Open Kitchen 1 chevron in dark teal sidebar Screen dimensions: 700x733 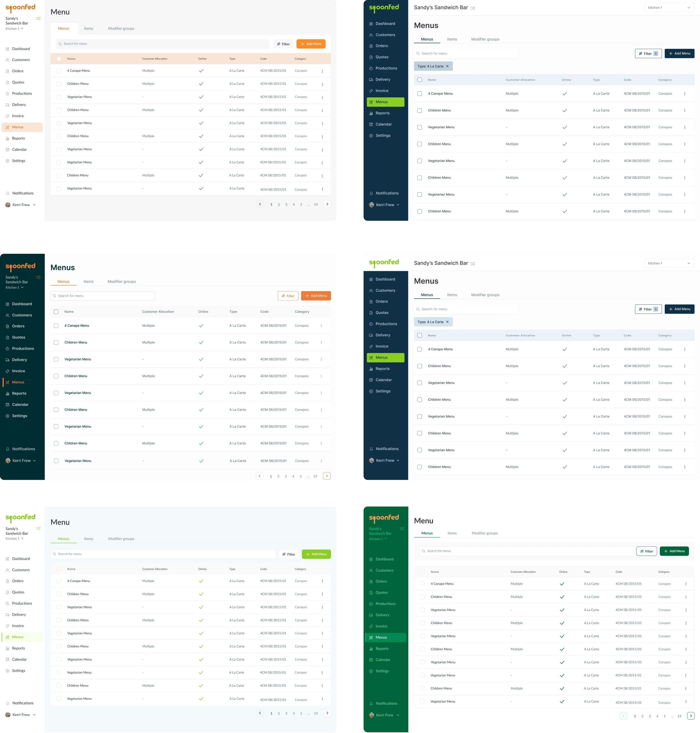(22, 288)
